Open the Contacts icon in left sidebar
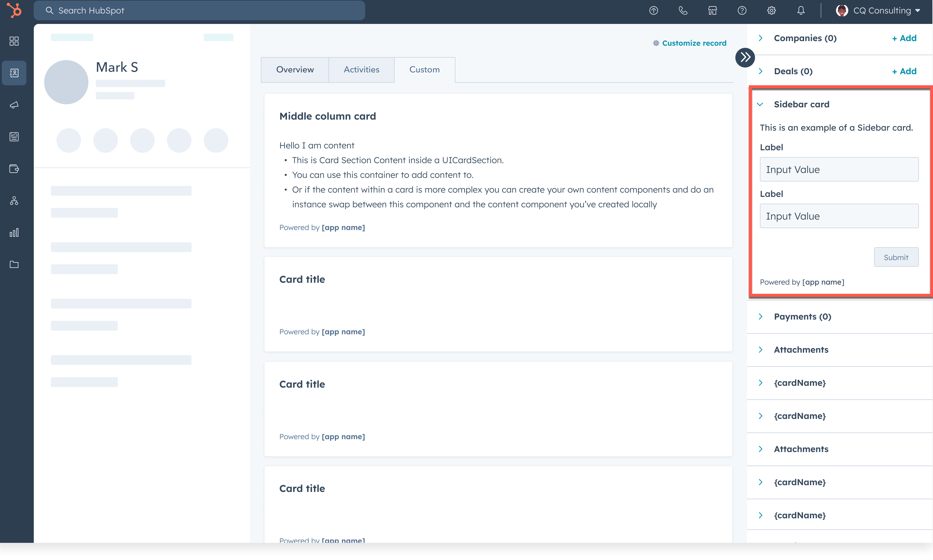Screen dimensions: 933x560 tap(14, 73)
